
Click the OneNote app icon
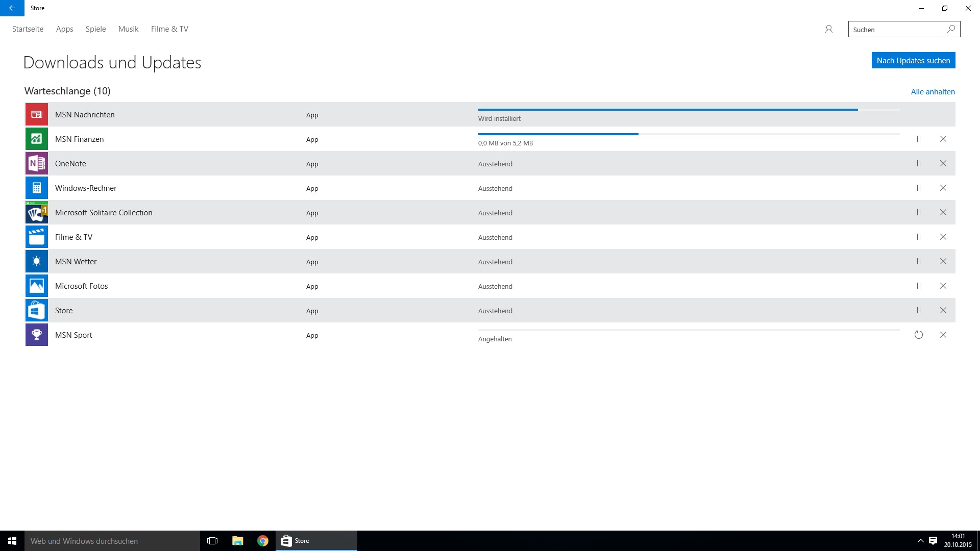click(37, 164)
